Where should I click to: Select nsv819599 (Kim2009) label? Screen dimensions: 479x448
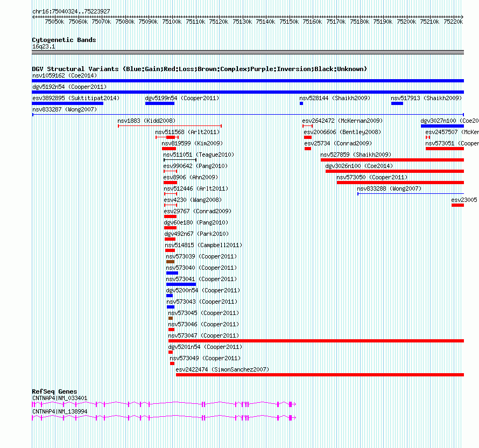coord(192,143)
